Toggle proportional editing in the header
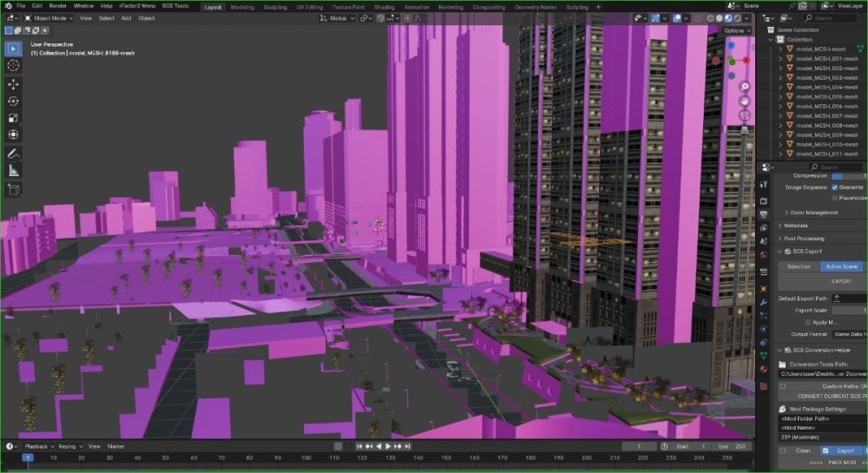 pos(407,18)
